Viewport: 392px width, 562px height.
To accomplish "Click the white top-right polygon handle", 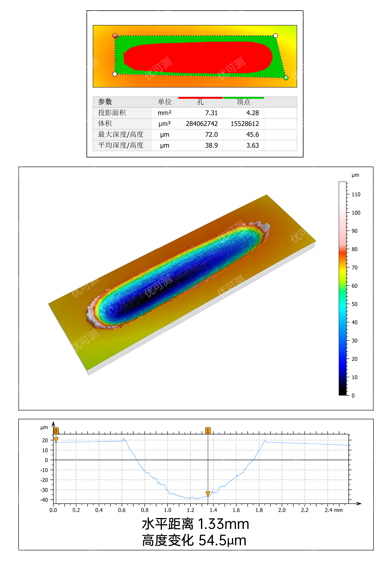I will pos(276,36).
